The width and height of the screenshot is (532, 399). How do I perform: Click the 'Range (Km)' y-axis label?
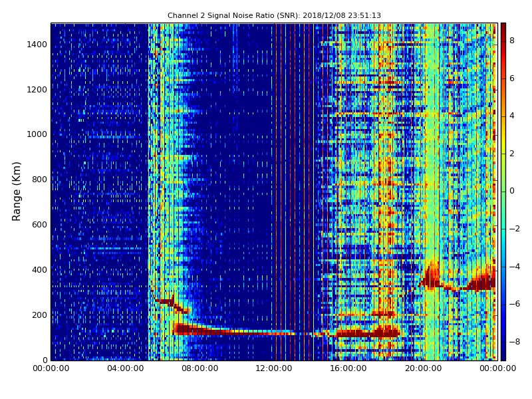tap(16, 192)
